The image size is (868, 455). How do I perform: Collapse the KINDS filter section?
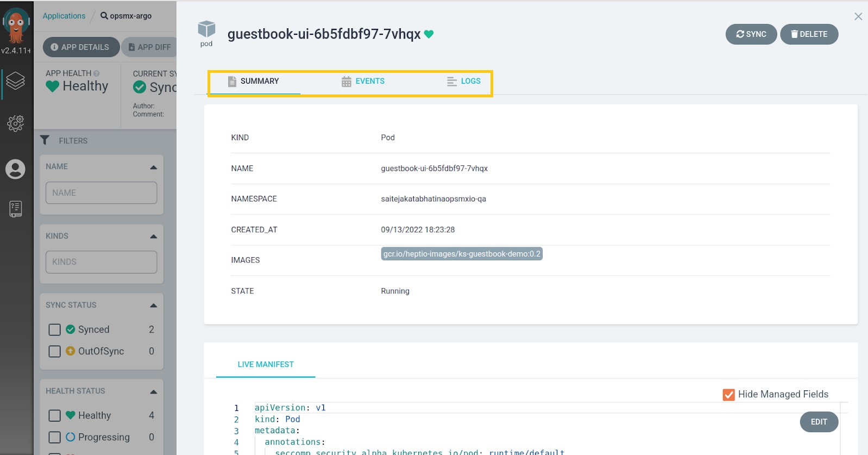pyautogui.click(x=153, y=236)
